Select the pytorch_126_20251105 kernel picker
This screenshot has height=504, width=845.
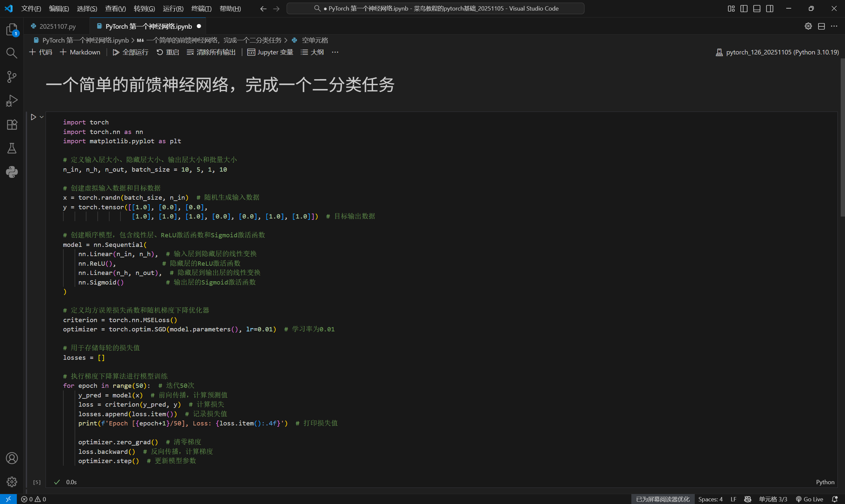pos(777,52)
